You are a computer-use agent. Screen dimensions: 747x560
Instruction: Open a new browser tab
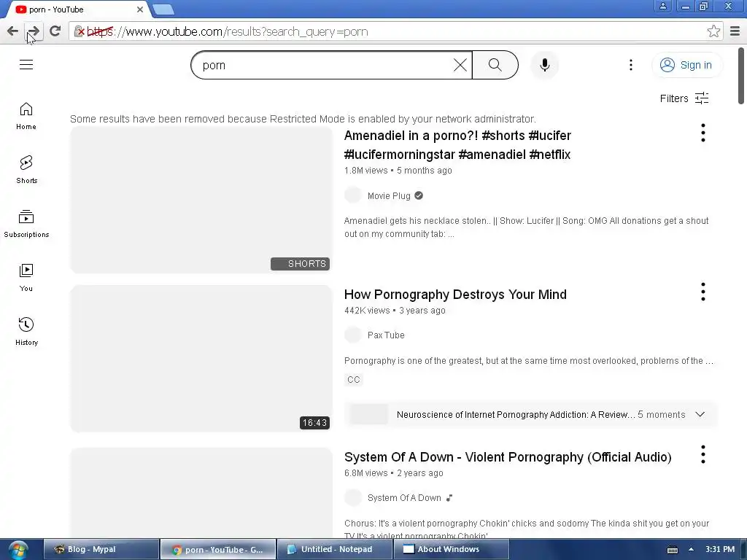(x=163, y=9)
